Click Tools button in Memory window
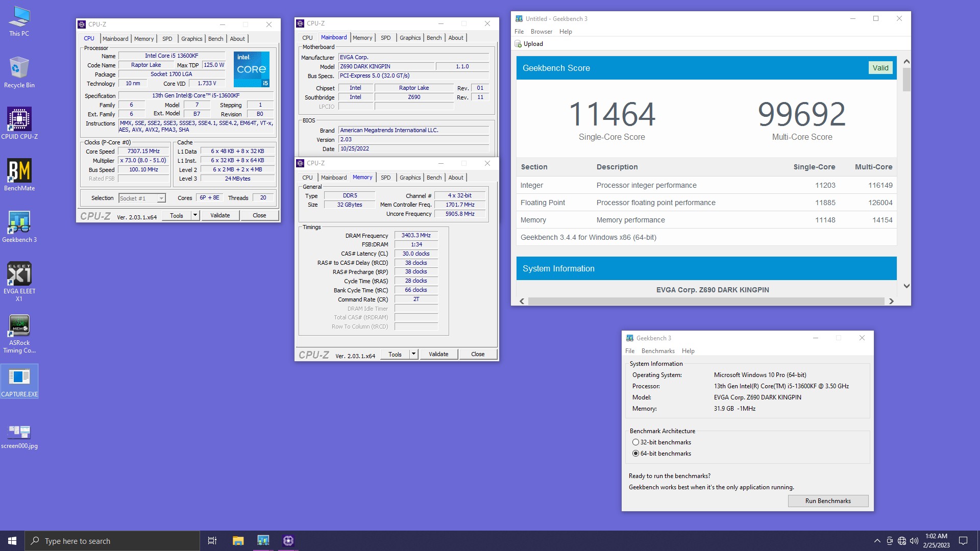This screenshot has width=980, height=551. click(395, 355)
